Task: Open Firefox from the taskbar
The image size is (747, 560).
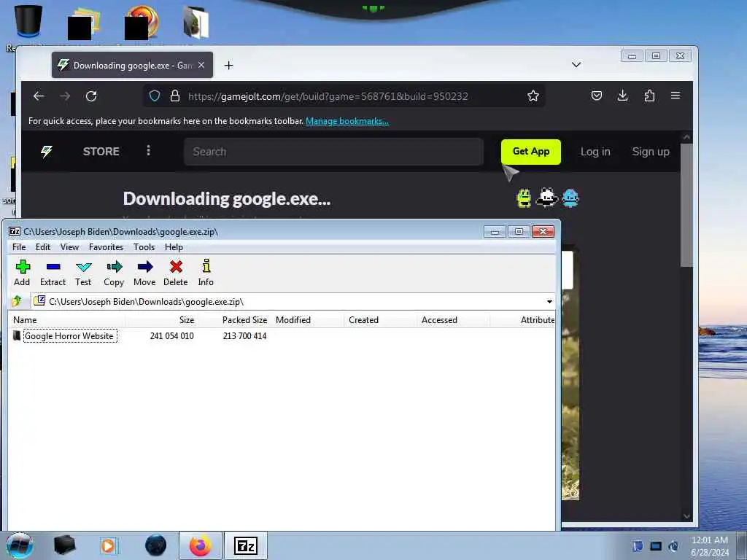Action: (x=200, y=545)
